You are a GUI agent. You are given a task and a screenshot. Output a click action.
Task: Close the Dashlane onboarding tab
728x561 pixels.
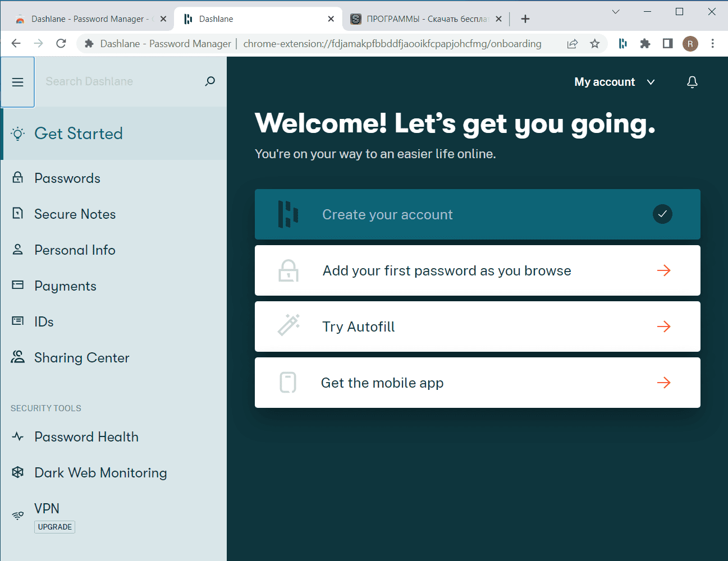[331, 19]
